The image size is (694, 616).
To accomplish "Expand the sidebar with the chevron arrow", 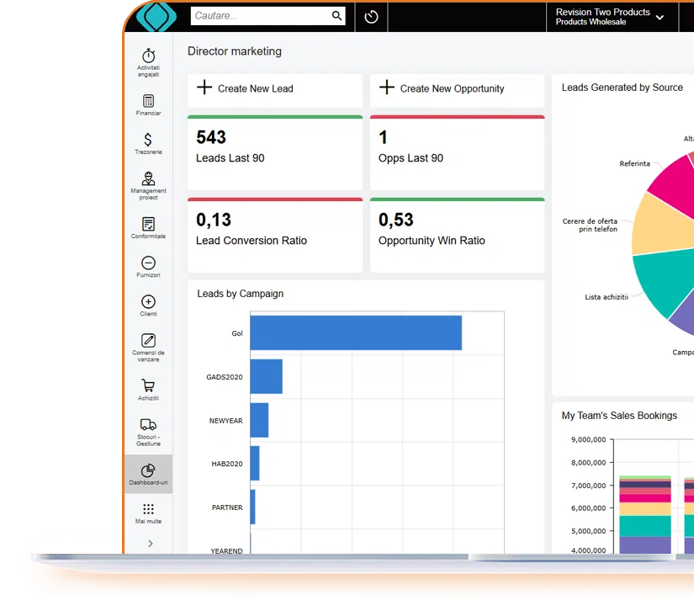I will pyautogui.click(x=150, y=544).
